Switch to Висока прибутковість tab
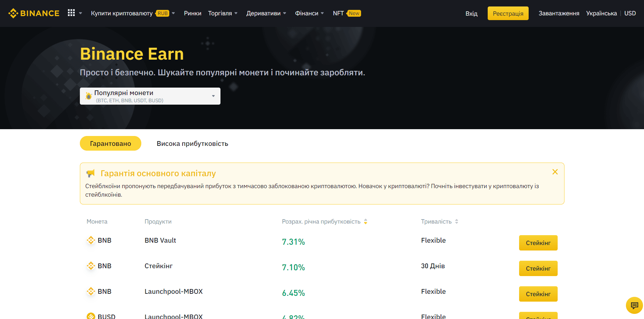This screenshot has height=319, width=644. 192,143
